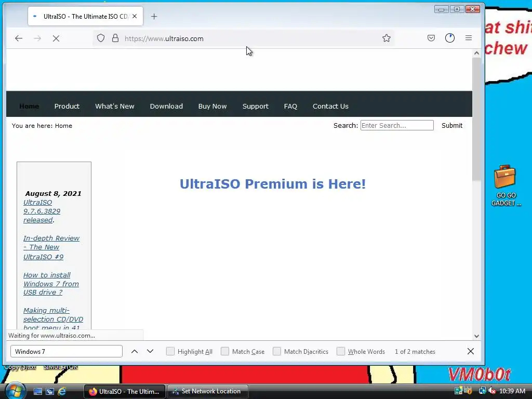Image resolution: width=532 pixels, height=399 pixels.
Task: Click the find bar text field
Action: [66, 351]
